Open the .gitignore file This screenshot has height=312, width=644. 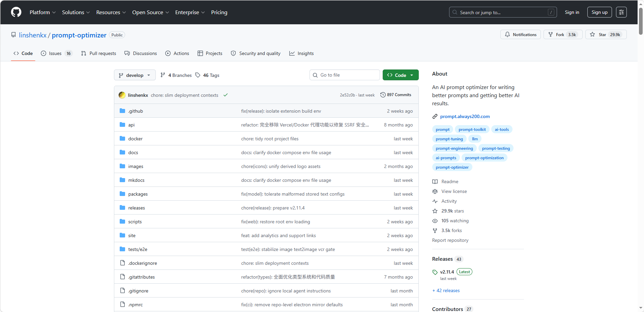coord(138,291)
